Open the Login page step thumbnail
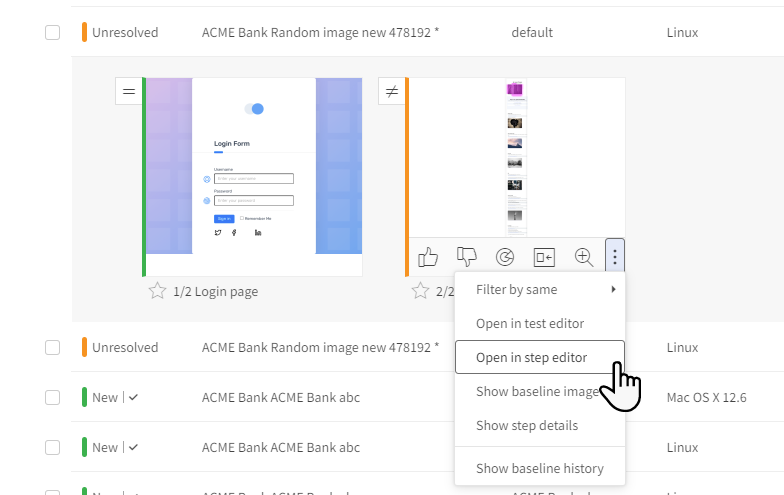Screen dimensions: 784x495 click(x=254, y=177)
